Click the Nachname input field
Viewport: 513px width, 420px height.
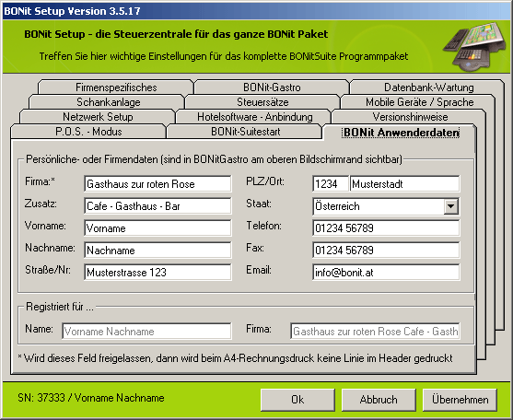point(157,250)
